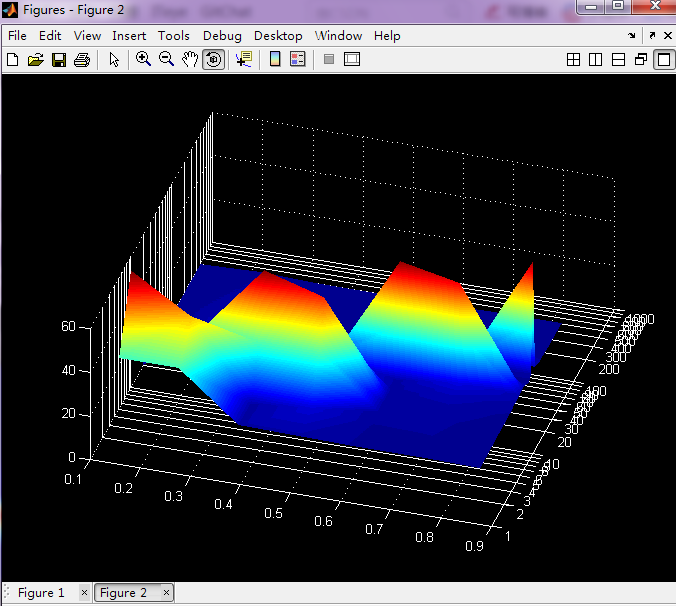The image size is (676, 606).
Task: Minimize the Figures window
Action: pyautogui.click(x=591, y=6)
